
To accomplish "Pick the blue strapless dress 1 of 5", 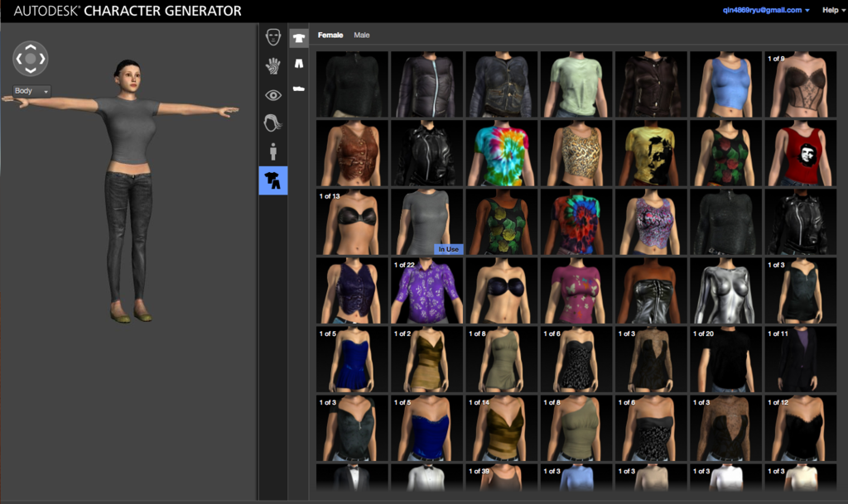I will (x=352, y=360).
